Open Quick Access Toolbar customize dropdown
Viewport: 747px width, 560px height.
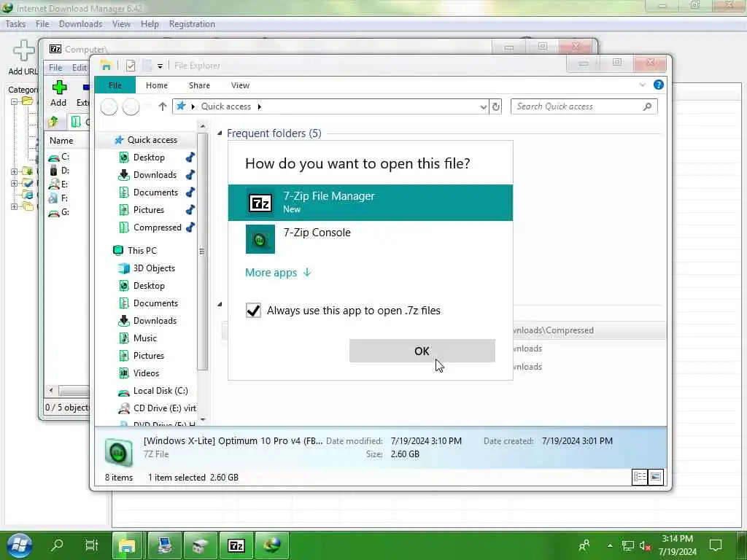click(x=160, y=66)
